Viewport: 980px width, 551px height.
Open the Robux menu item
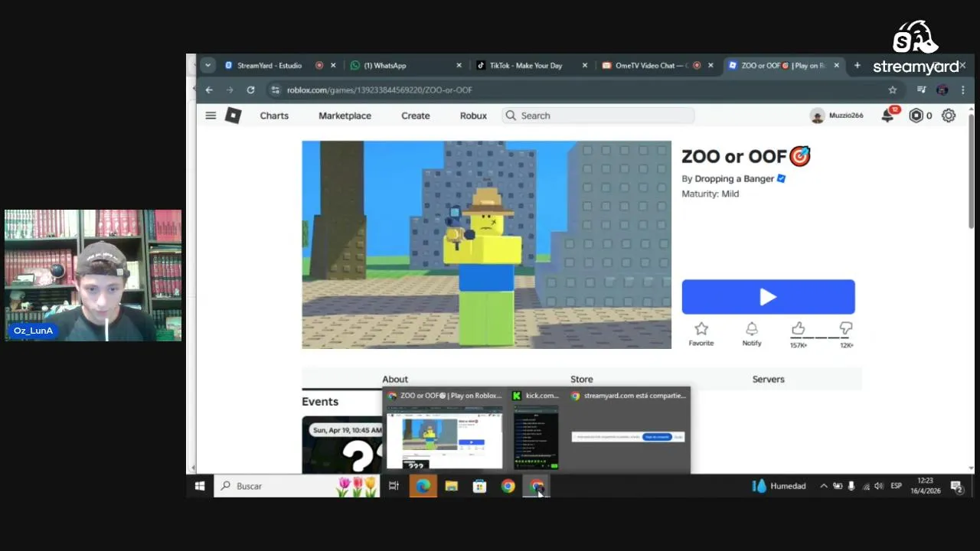tap(473, 116)
